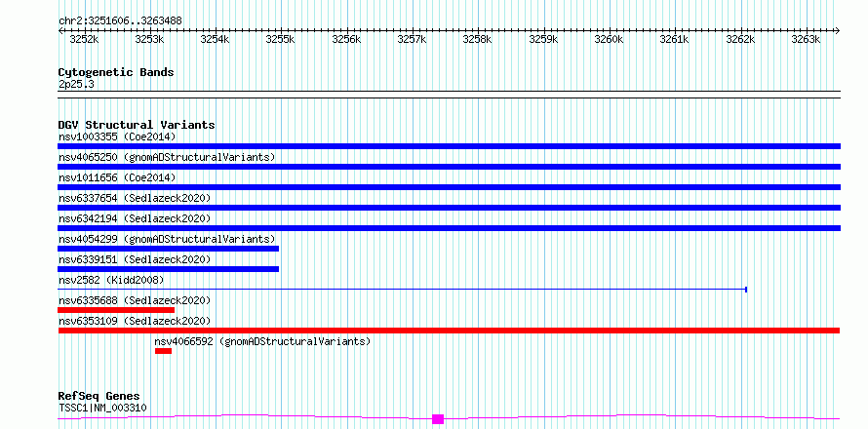
Task: Select the small red bar under nsv4066592
Action: tap(163, 351)
